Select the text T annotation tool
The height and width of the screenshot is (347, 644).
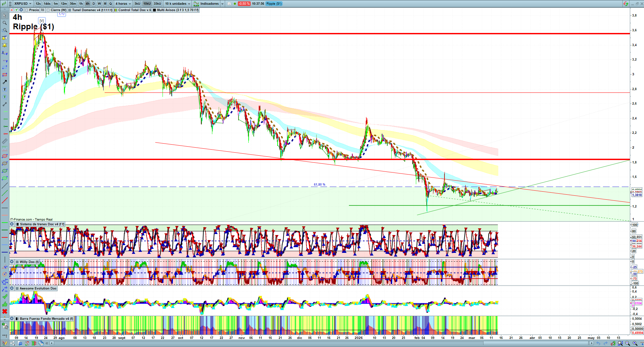tap(5, 89)
